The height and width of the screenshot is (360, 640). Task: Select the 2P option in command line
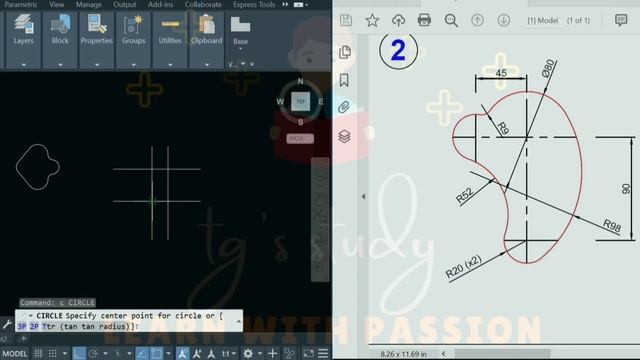click(34, 327)
